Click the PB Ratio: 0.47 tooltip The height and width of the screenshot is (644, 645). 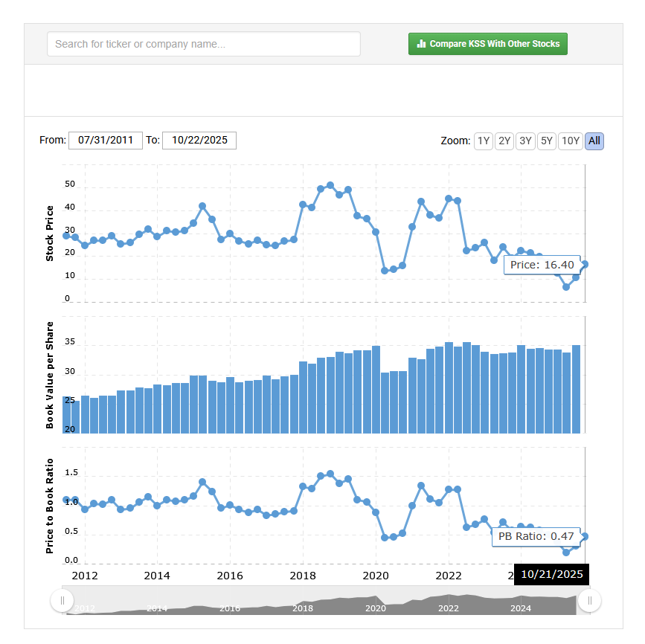[x=536, y=537]
